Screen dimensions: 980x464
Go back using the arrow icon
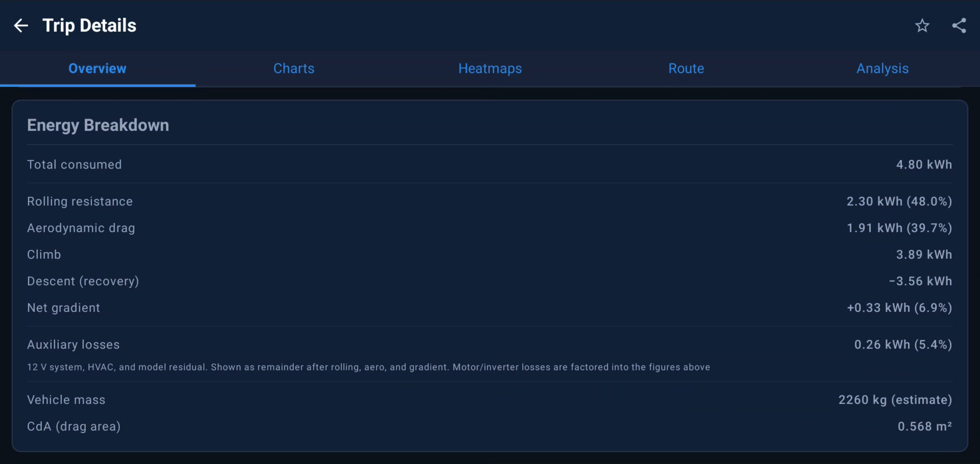[21, 26]
